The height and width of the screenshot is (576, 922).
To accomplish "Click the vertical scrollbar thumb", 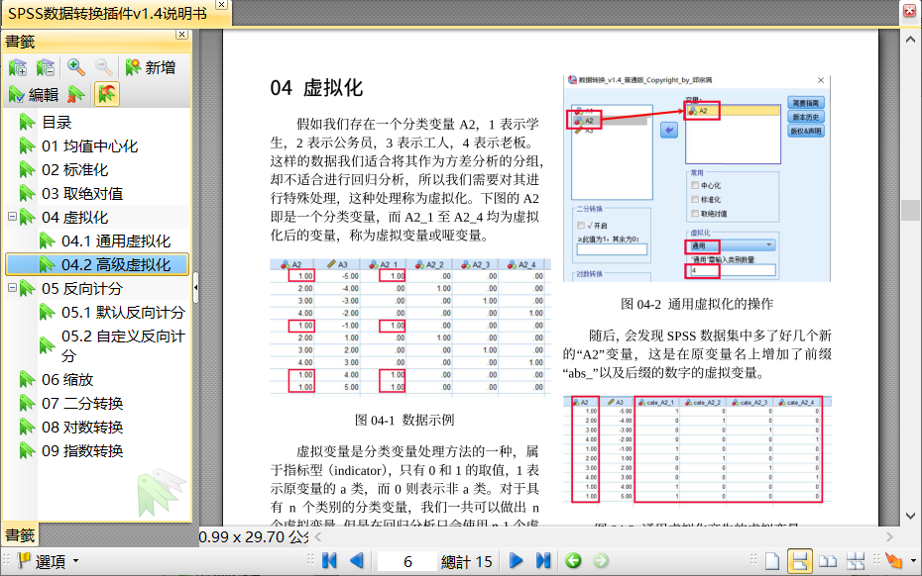I will [x=910, y=210].
